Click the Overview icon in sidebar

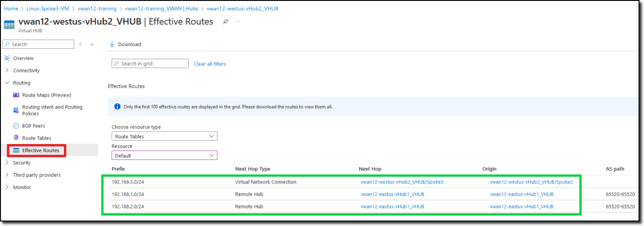(7, 58)
